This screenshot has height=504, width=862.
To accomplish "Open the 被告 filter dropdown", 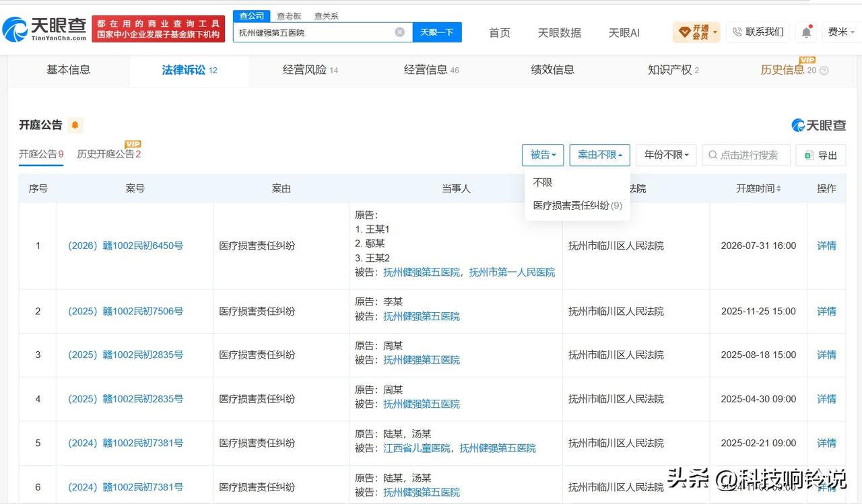I will pos(543,155).
